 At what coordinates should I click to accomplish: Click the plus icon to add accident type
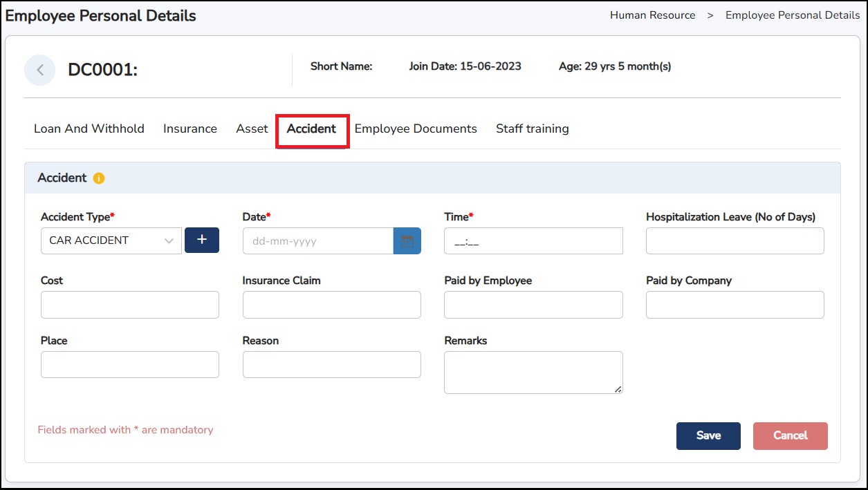click(x=202, y=240)
